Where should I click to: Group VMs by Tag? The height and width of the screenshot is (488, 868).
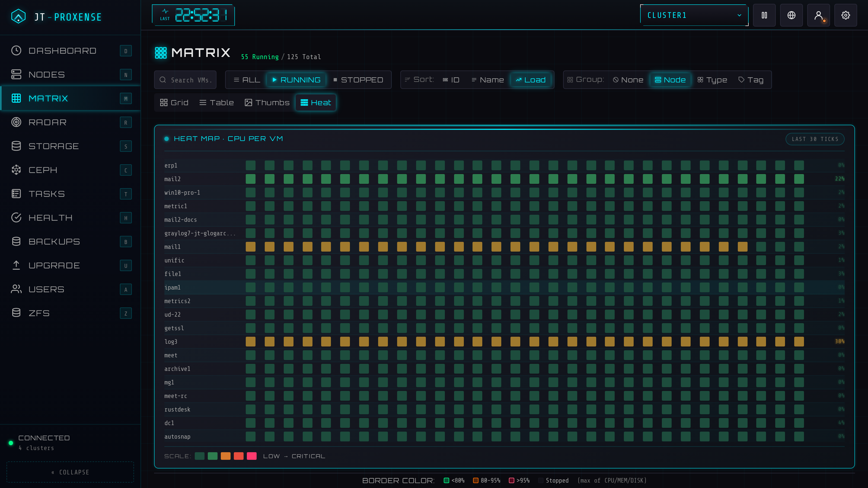point(751,80)
